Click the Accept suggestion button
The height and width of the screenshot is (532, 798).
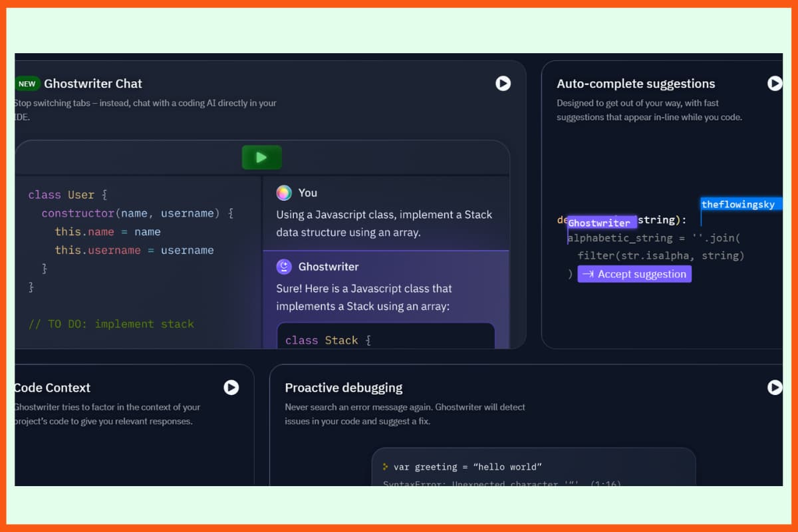coord(634,274)
